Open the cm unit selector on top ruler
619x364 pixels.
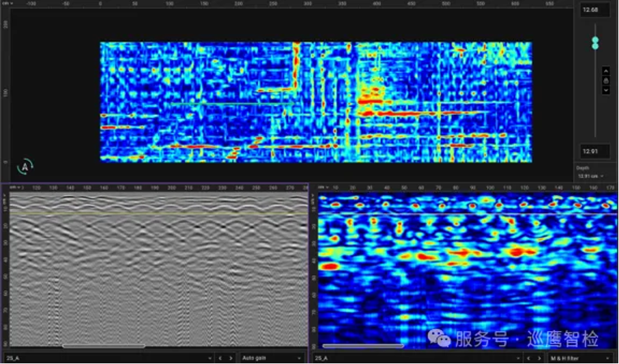[6, 3]
